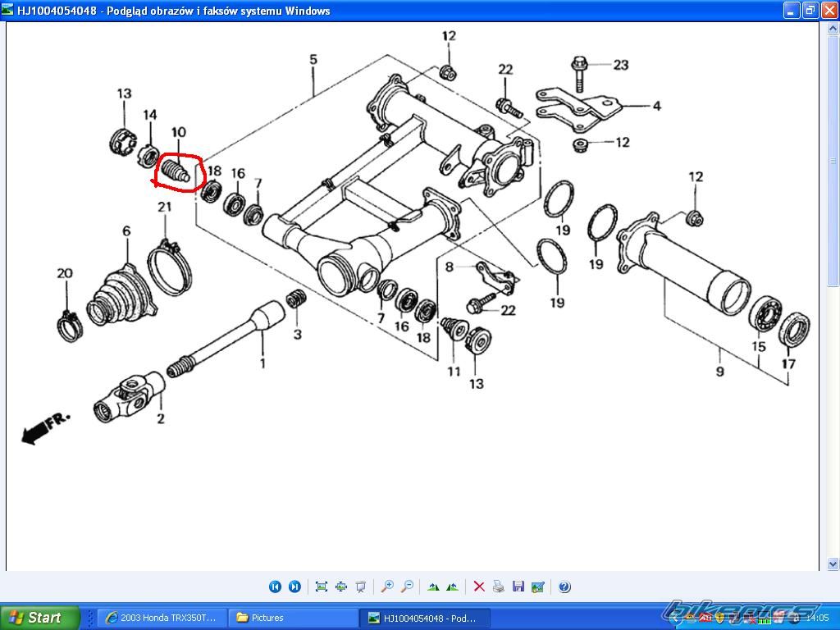This screenshot has width=840, height=630.
Task: Open the image for editing
Action: [x=537, y=587]
